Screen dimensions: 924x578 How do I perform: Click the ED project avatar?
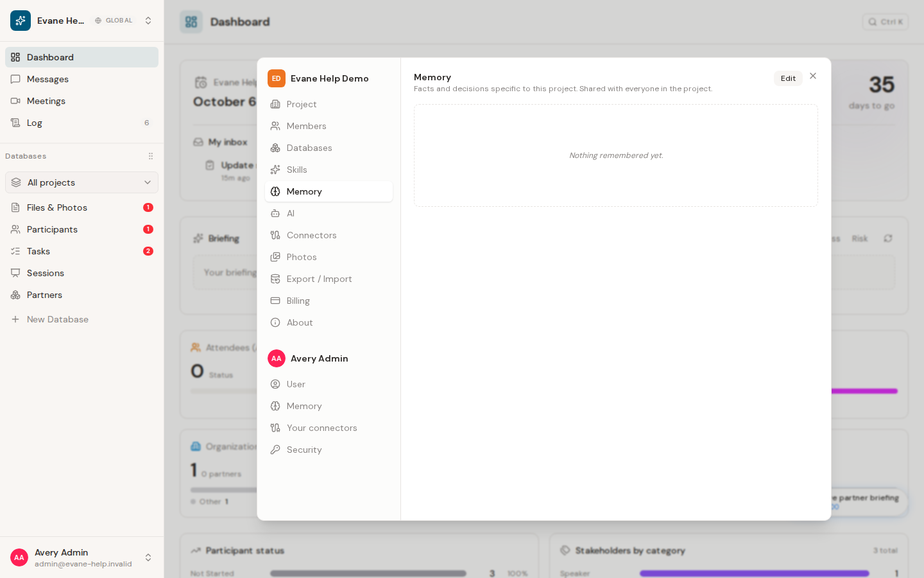[277, 78]
